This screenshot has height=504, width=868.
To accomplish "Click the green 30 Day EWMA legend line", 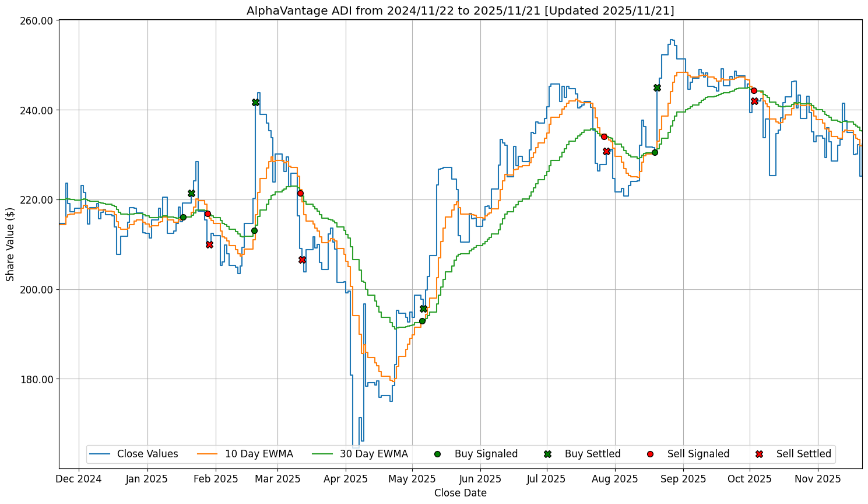I will (323, 454).
